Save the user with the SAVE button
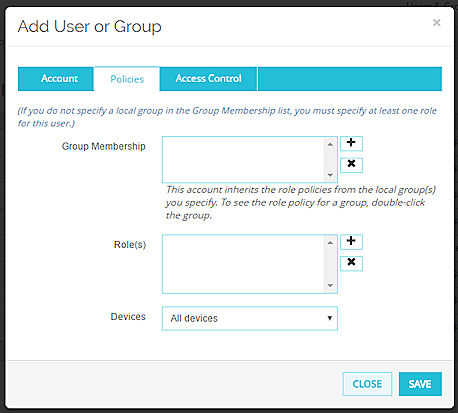This screenshot has width=458, height=413. (x=420, y=384)
